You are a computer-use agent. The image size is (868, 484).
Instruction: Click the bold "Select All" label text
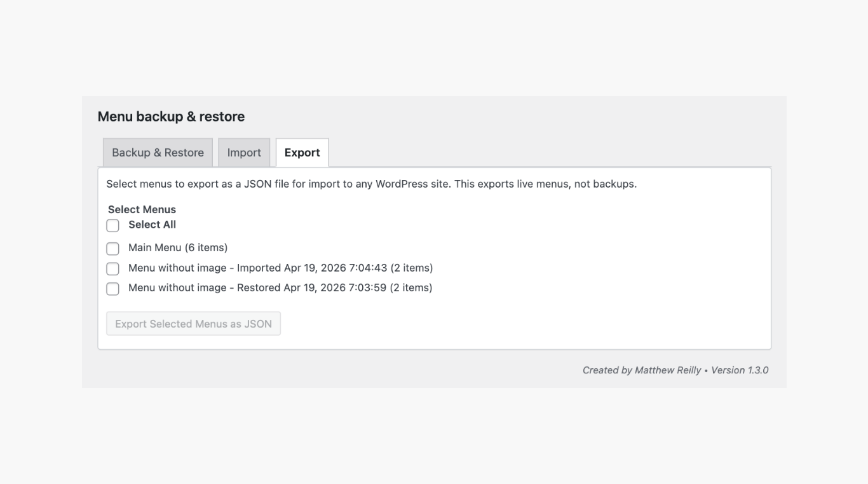152,225
